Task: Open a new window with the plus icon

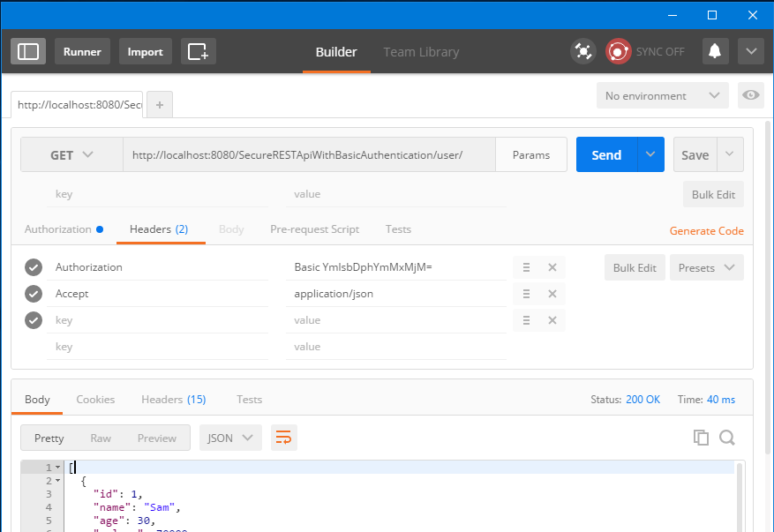Action: pos(199,51)
